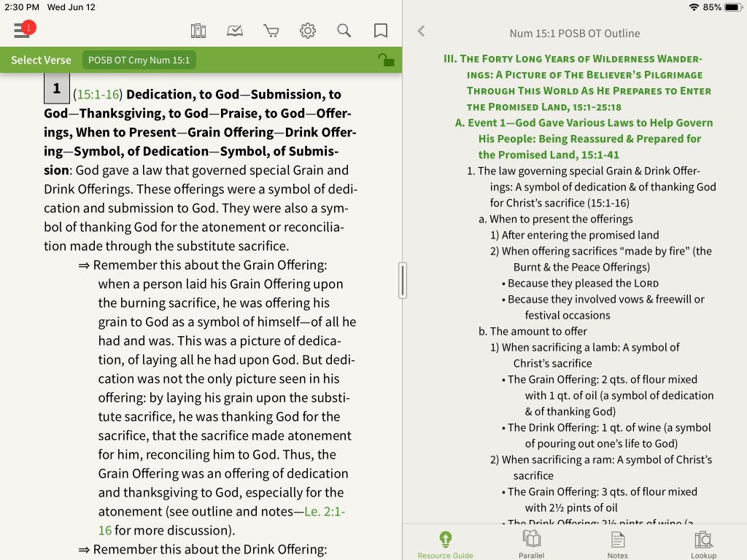Open the store shopping cart icon

(x=271, y=31)
